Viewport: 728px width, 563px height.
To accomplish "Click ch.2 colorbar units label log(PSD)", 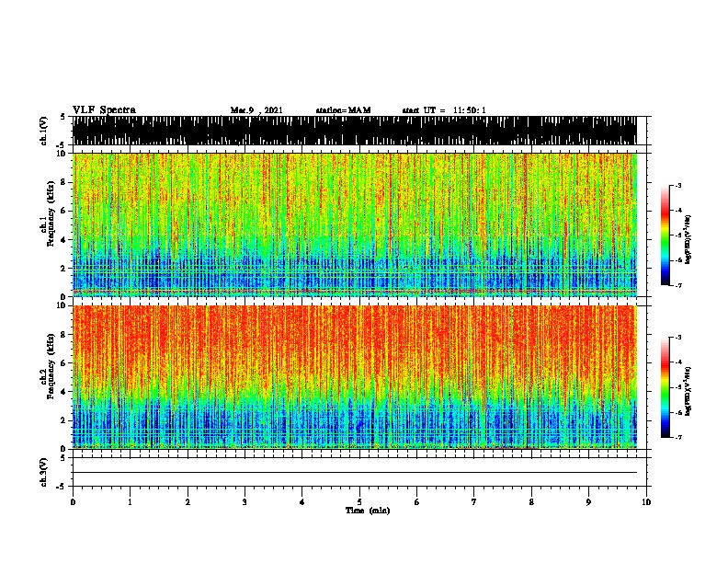I will tap(688, 391).
